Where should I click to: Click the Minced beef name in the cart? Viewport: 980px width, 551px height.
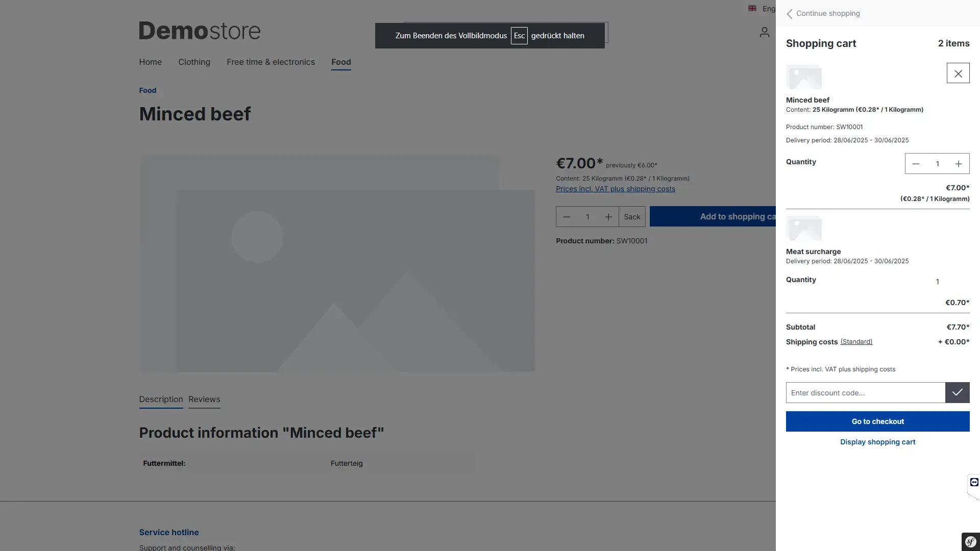(807, 100)
